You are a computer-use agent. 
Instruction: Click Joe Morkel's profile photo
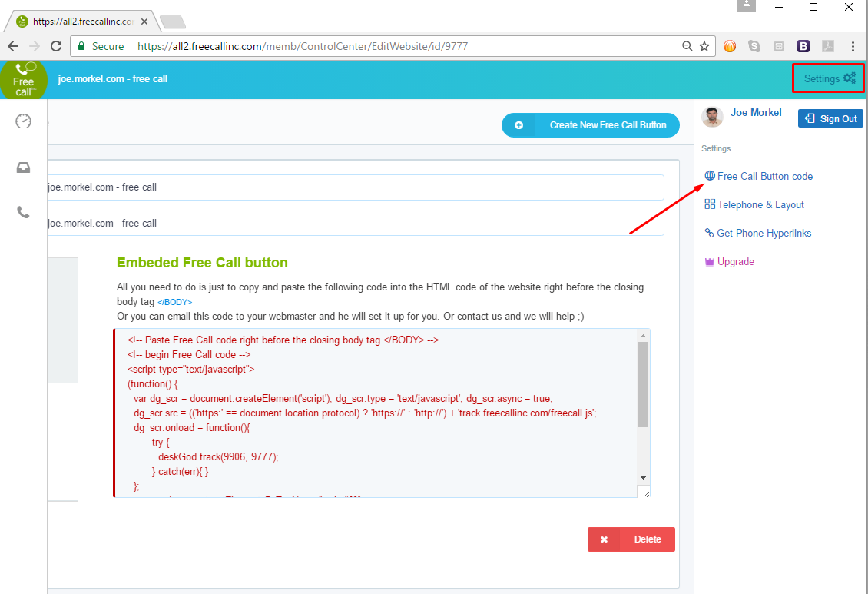[x=712, y=117]
